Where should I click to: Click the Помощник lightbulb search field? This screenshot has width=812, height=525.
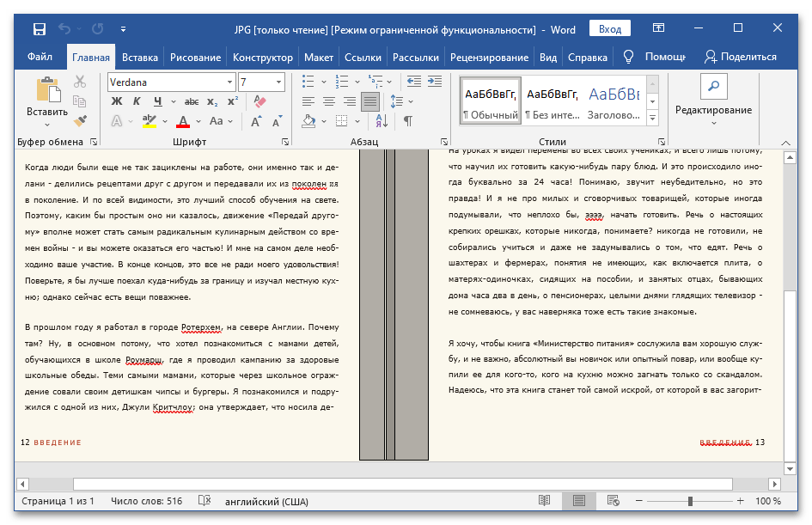click(x=656, y=57)
